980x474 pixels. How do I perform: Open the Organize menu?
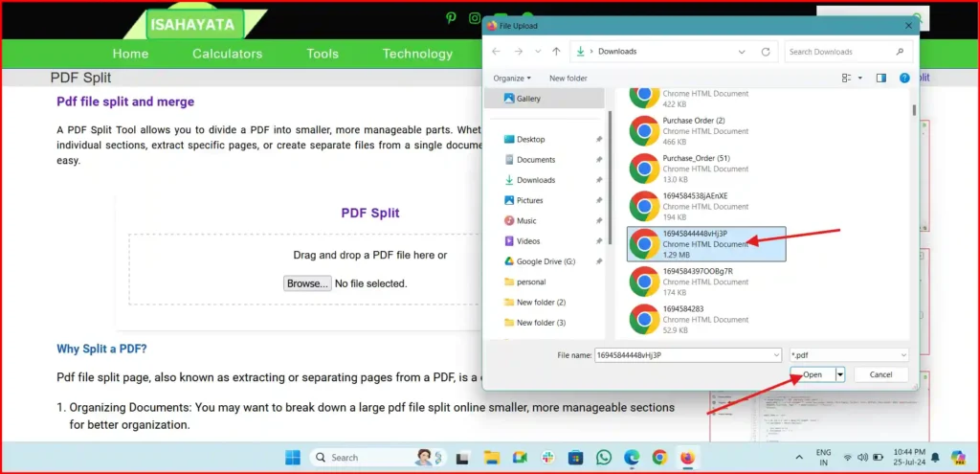tap(512, 79)
